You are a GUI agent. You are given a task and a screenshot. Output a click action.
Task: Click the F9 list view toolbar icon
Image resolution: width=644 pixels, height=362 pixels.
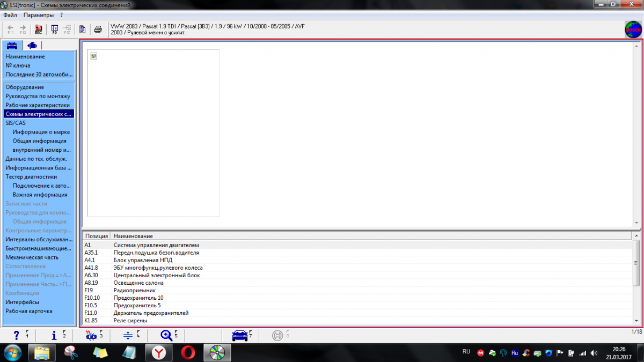point(55,29)
